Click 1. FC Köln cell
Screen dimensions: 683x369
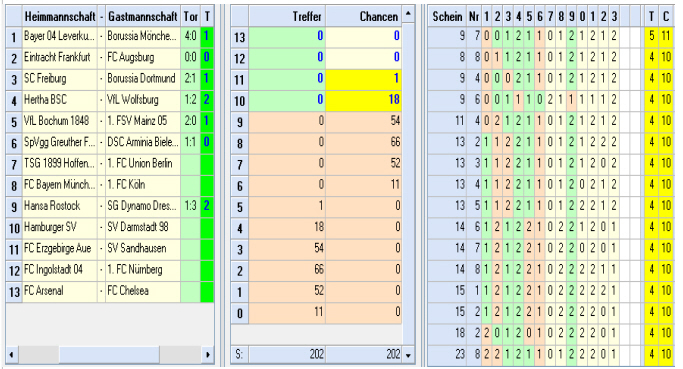click(143, 185)
